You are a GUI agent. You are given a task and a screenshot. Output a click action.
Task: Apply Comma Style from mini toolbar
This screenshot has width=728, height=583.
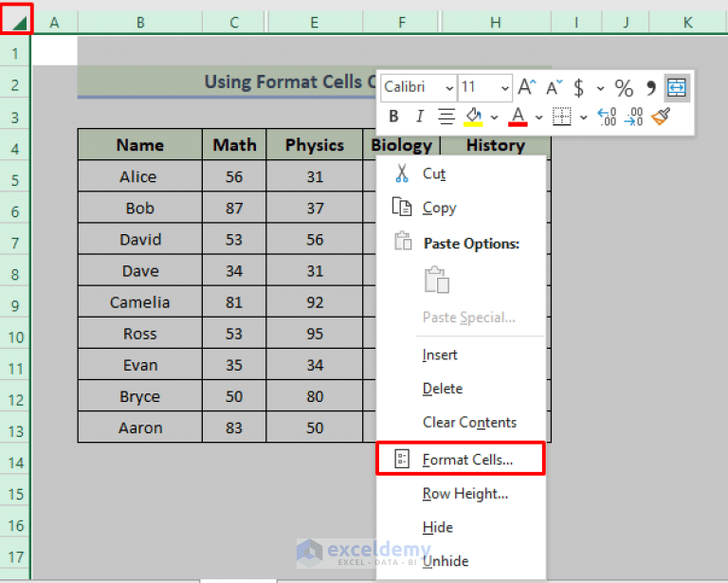(650, 87)
